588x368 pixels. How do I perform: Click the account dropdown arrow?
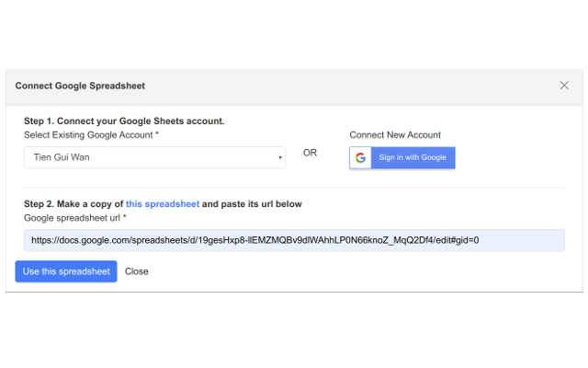pyautogui.click(x=279, y=157)
